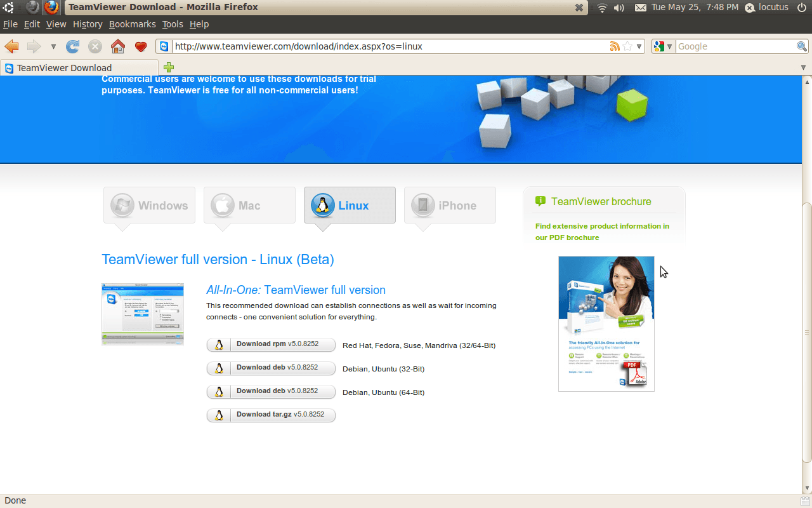Switch to the Mac platform tab
This screenshot has height=508, width=812.
[249, 206]
